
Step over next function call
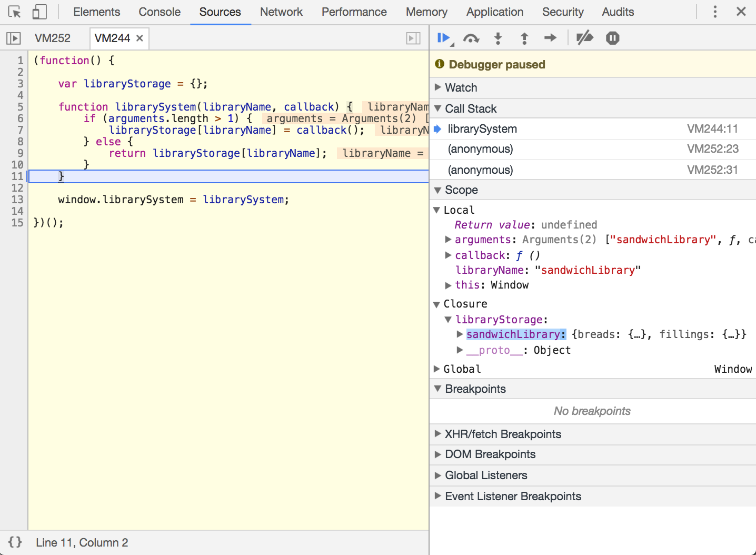[x=471, y=38]
